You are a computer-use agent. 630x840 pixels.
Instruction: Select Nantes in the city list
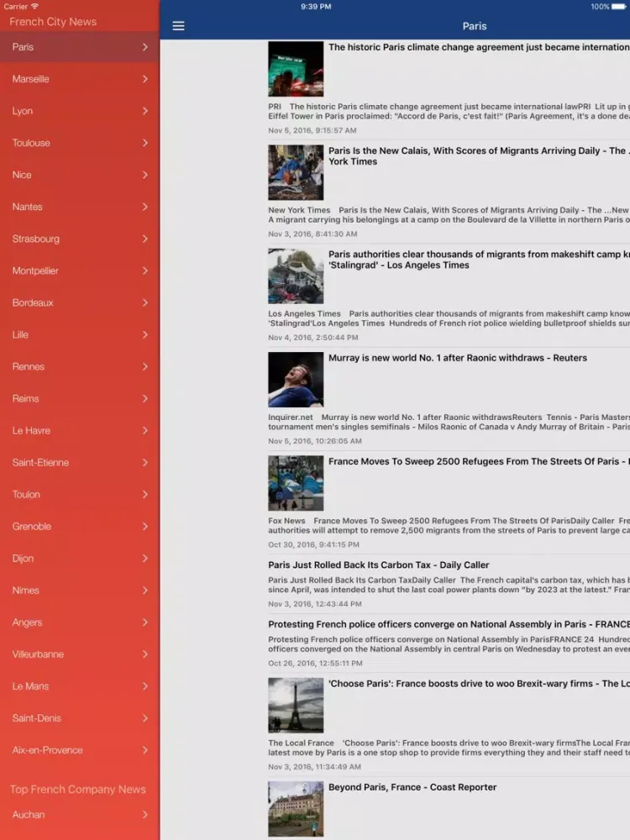(x=80, y=207)
